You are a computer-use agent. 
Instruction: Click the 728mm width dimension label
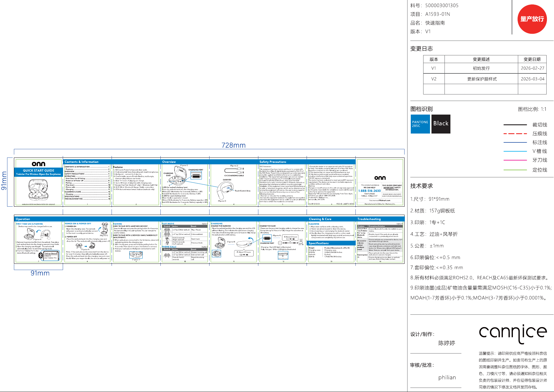pos(233,145)
